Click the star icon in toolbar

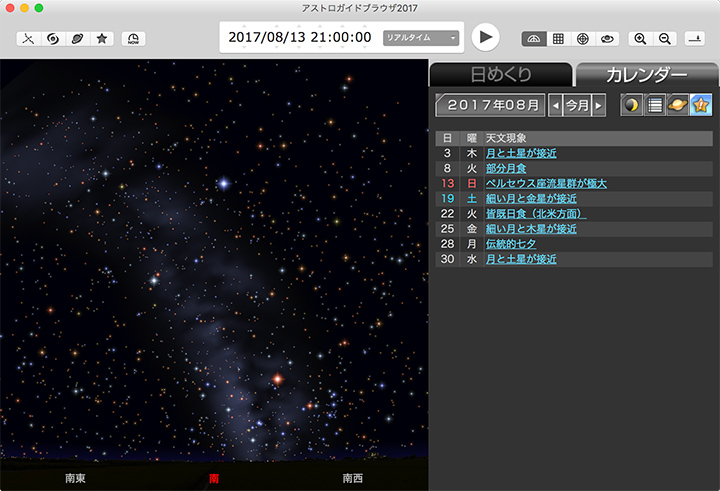pyautogui.click(x=102, y=39)
